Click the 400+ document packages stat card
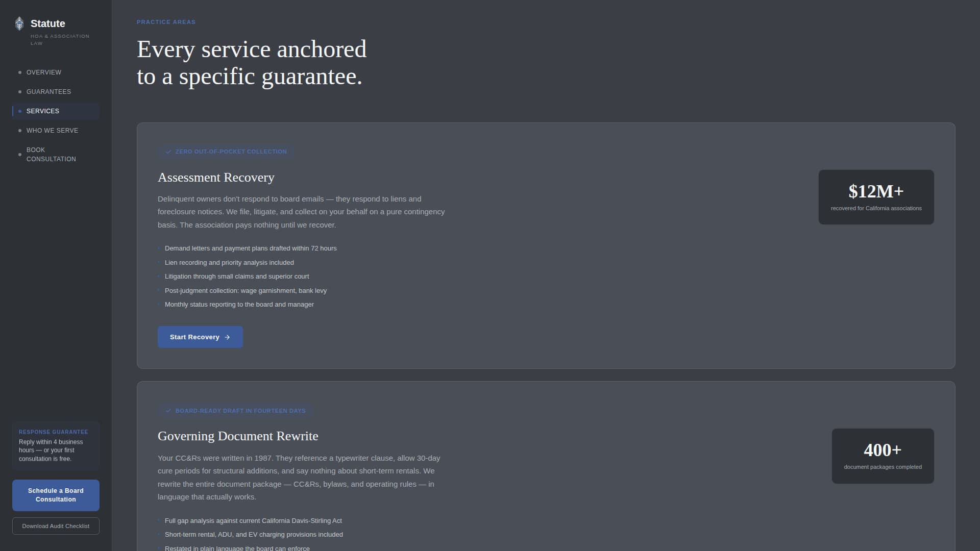Screen dimensions: 980x551 [882, 456]
